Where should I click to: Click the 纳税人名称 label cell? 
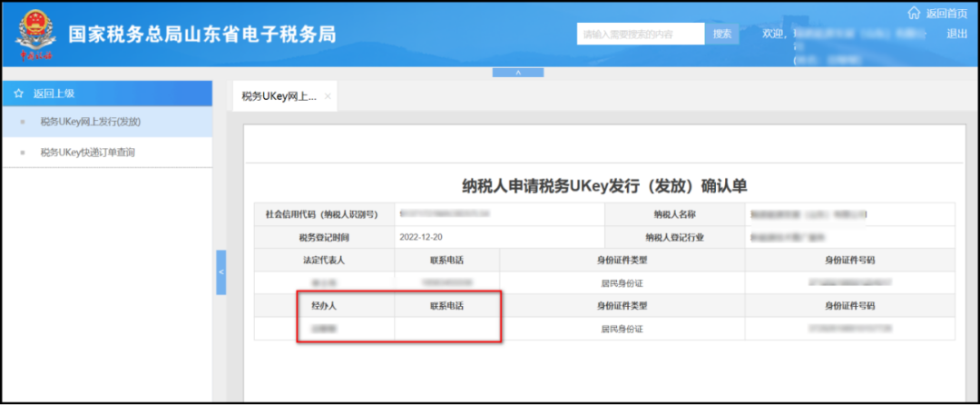[x=675, y=214]
